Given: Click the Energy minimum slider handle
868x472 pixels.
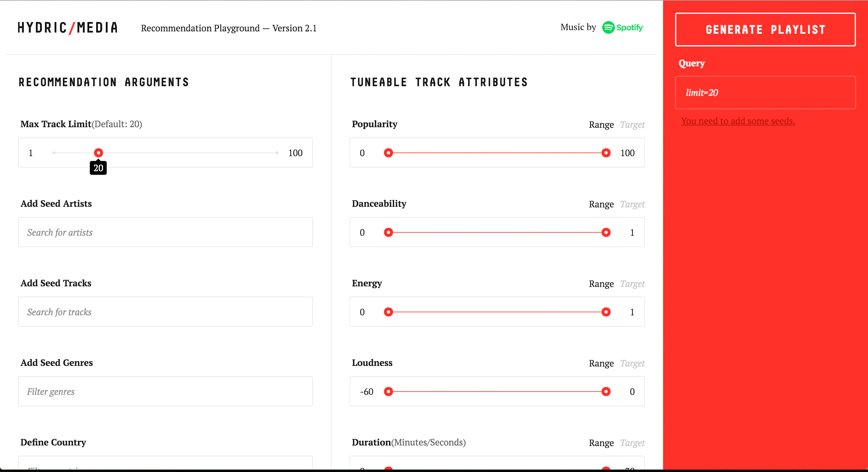Looking at the screenshot, I should (388, 312).
